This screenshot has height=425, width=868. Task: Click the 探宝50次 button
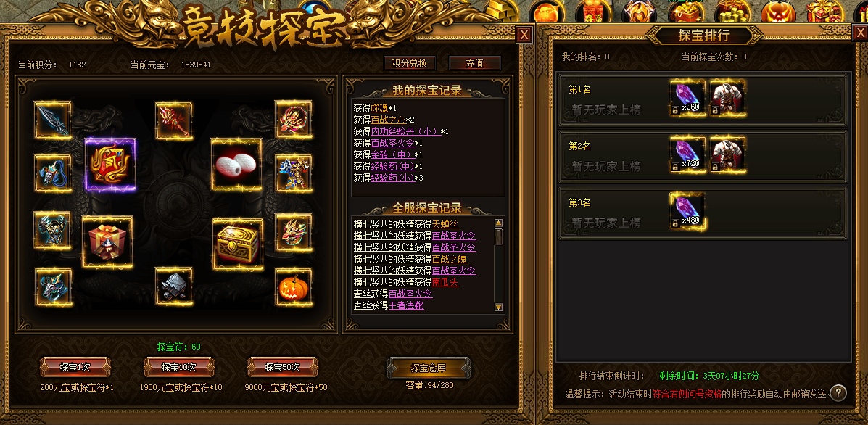coord(282,367)
